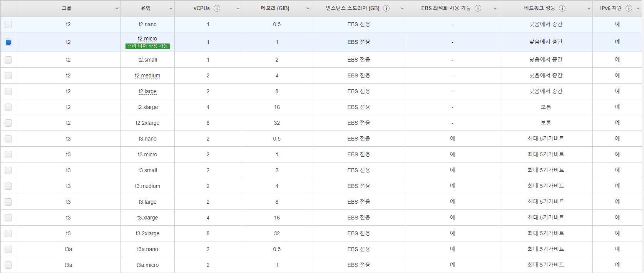Open the t2.large type link
The image size is (644, 273).
[x=147, y=91]
